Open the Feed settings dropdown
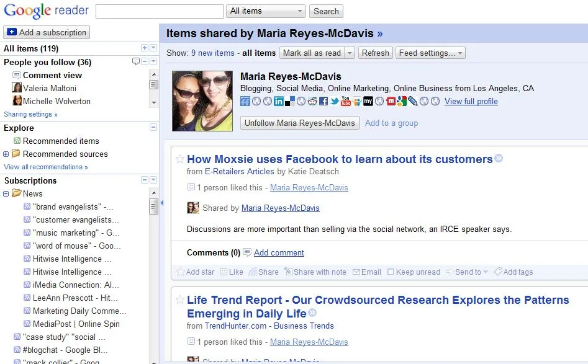Screen dimensions: 588x364 [430, 53]
